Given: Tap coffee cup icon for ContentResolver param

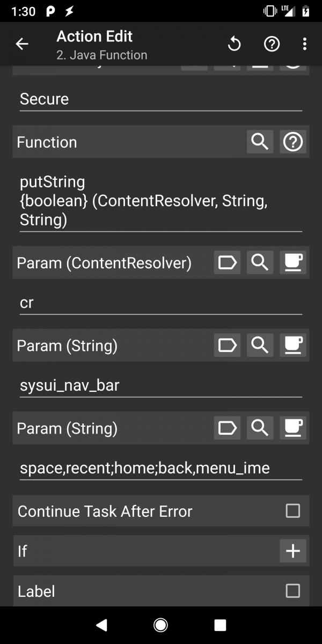Looking at the screenshot, I should 293,263.
